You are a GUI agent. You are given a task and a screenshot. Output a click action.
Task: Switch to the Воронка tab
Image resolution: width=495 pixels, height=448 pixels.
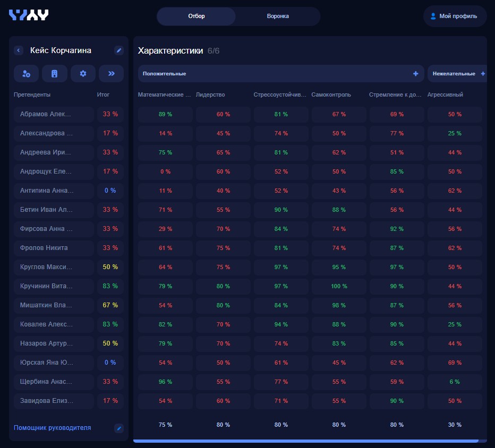pyautogui.click(x=278, y=16)
